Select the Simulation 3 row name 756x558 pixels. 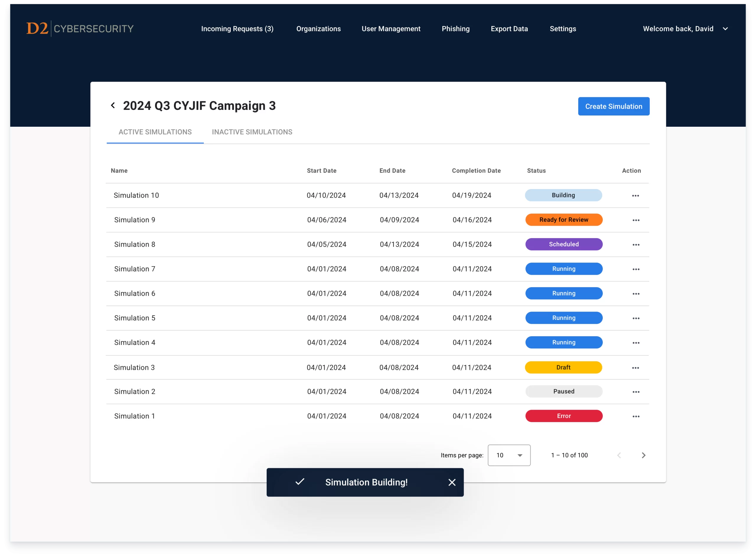134,367
